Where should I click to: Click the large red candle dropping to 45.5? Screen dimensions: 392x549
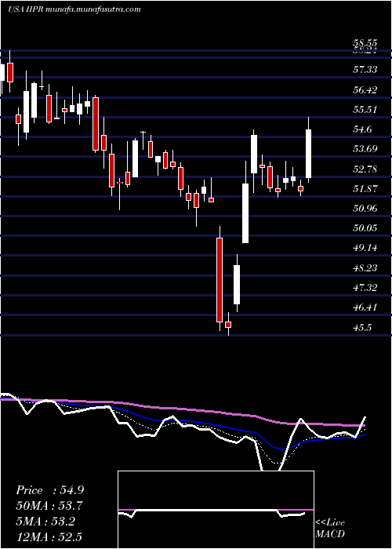(220, 280)
